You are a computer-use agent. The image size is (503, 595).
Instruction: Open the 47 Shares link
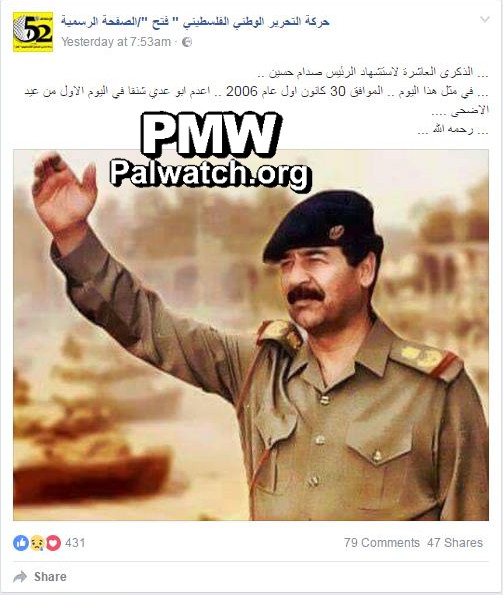(x=455, y=543)
